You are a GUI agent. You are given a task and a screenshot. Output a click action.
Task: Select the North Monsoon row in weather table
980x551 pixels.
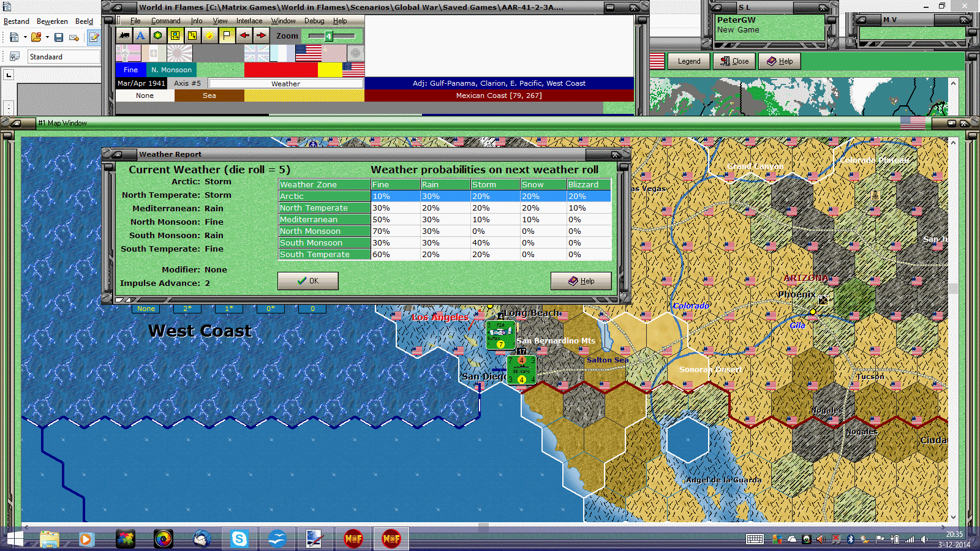(x=445, y=231)
